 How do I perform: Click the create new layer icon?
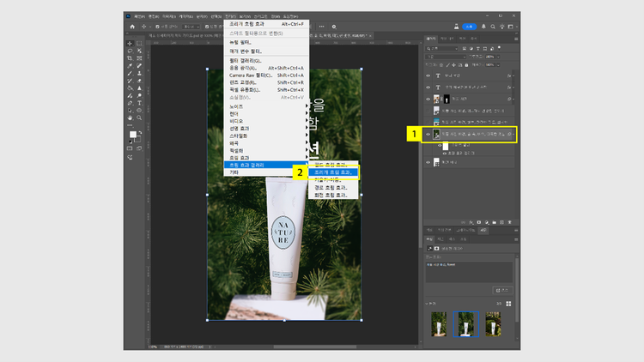click(502, 222)
